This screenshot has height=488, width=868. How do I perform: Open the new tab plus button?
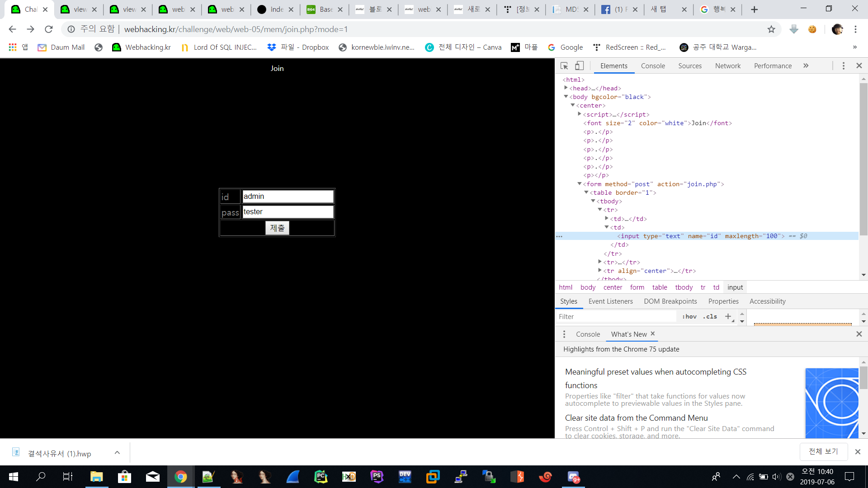(x=754, y=9)
